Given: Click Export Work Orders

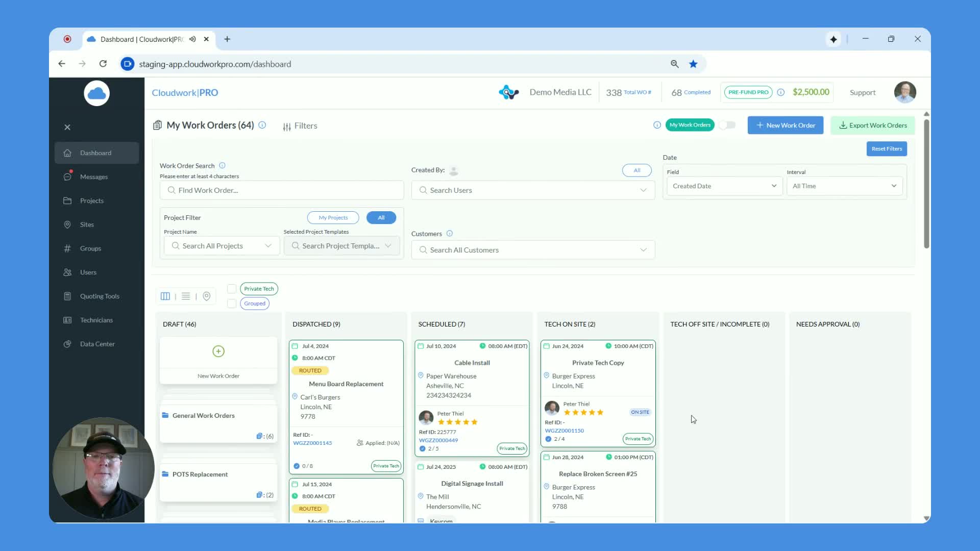Looking at the screenshot, I should point(873,126).
